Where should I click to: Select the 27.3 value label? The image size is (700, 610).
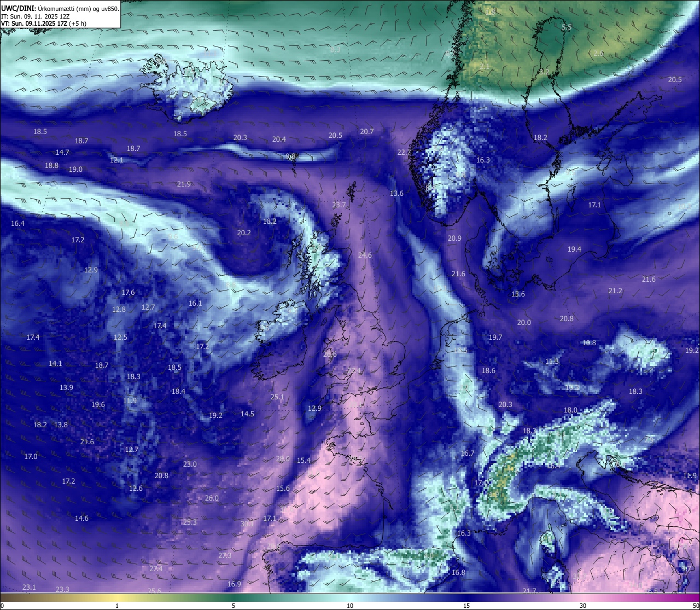point(225,555)
